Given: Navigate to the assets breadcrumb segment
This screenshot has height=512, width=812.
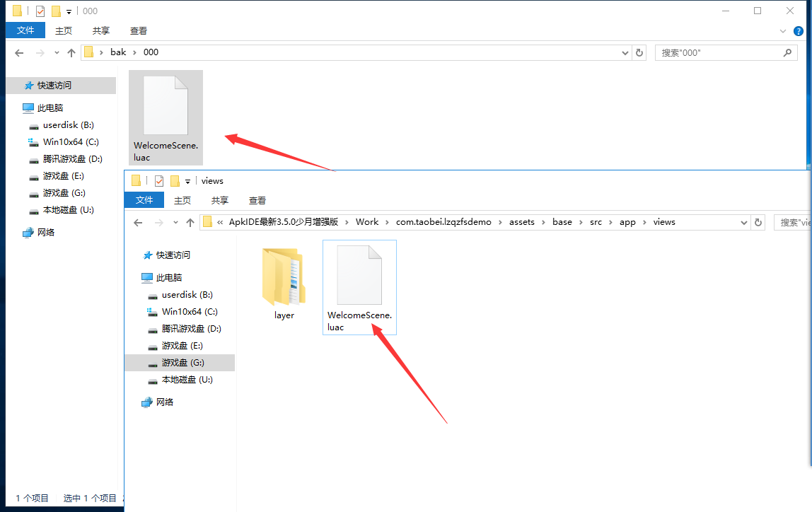Looking at the screenshot, I should [x=521, y=222].
